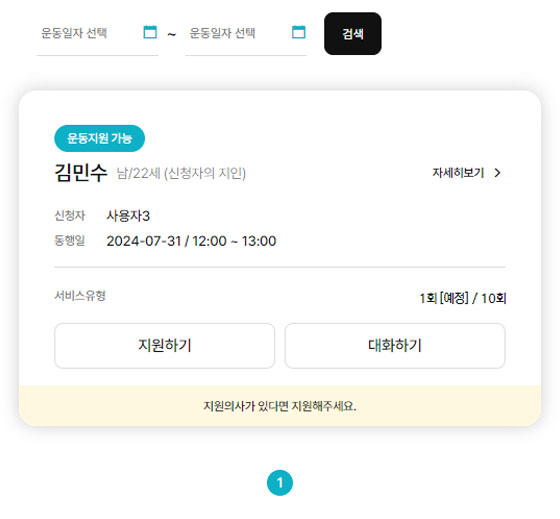Click the 지원하기 button
The image size is (560, 519).
pyautogui.click(x=165, y=346)
